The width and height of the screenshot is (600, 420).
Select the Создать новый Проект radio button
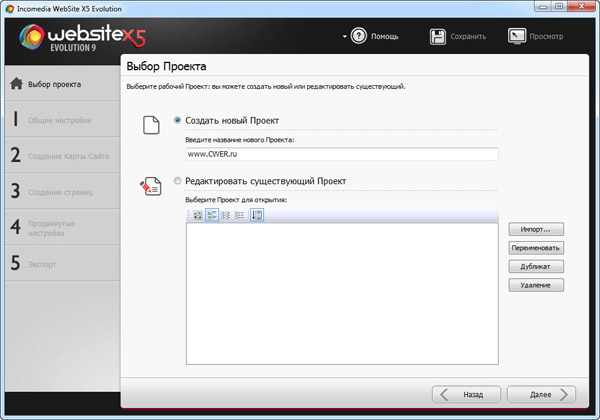[x=178, y=121]
